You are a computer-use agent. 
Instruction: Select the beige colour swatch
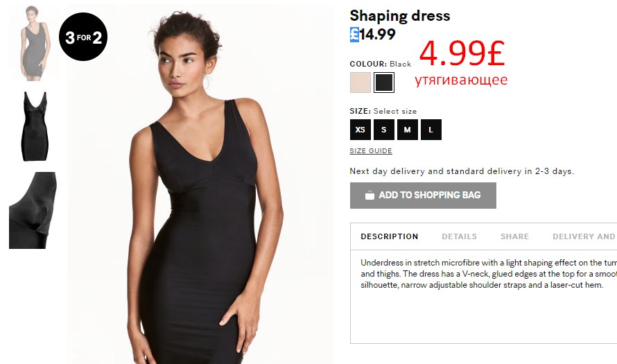(x=360, y=83)
